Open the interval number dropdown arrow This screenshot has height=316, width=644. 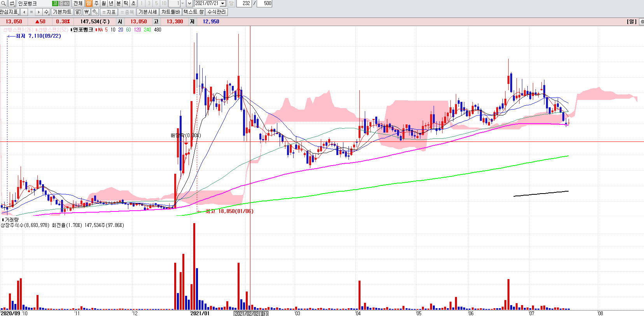(x=183, y=3)
